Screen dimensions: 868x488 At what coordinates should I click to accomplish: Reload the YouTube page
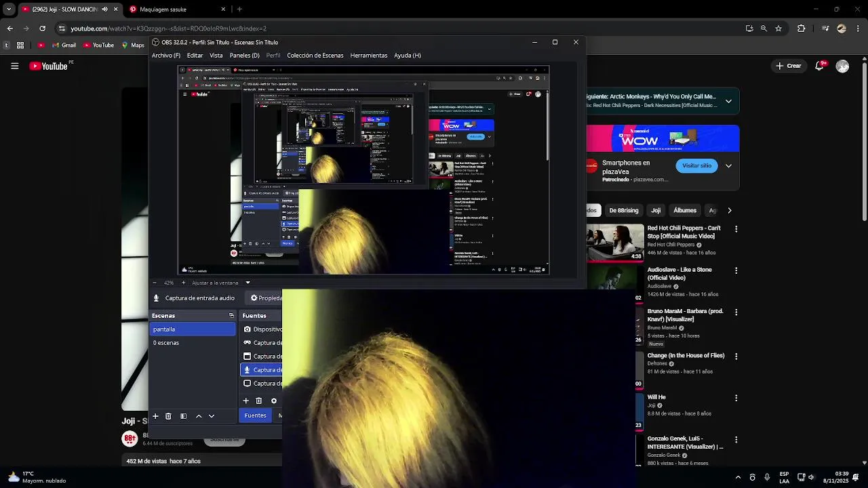(x=42, y=28)
